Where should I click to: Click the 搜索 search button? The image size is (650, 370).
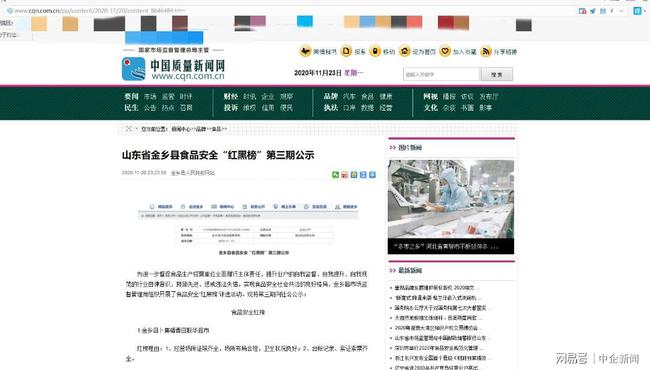pos(497,74)
